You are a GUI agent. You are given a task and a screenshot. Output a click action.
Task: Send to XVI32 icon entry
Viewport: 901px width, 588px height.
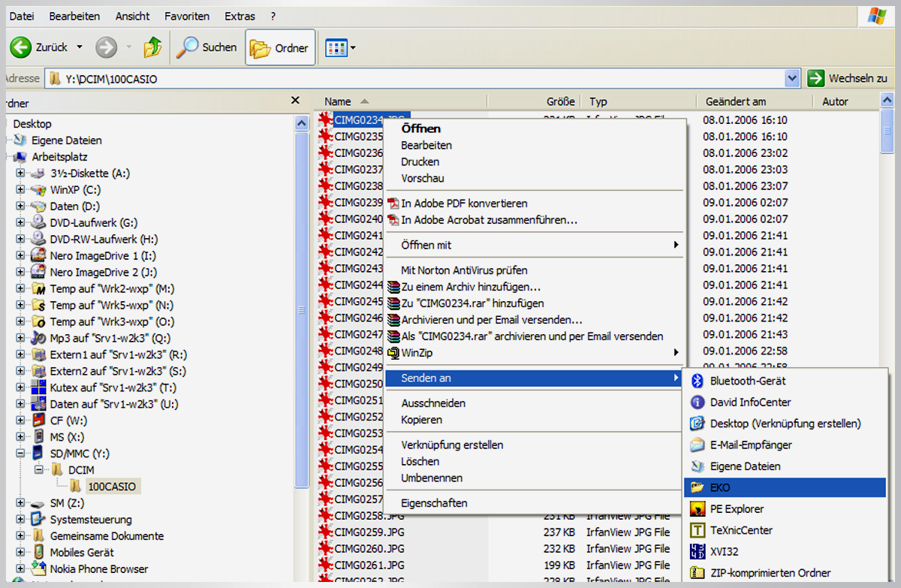pyautogui.click(x=785, y=552)
